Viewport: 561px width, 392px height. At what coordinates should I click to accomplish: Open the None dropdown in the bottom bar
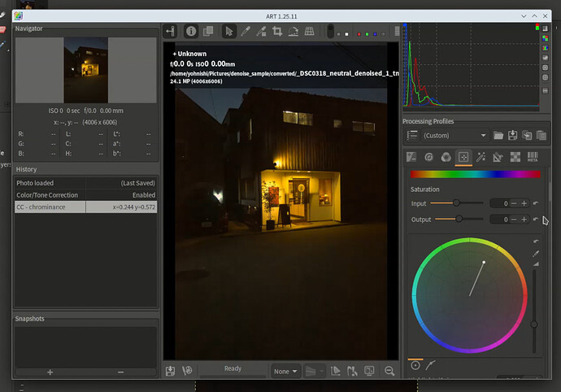[x=285, y=371]
